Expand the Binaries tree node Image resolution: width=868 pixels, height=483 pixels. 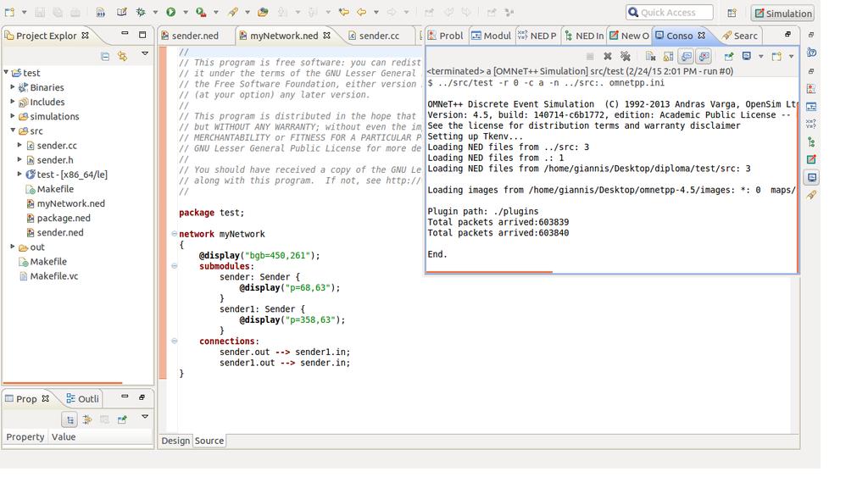coord(12,87)
